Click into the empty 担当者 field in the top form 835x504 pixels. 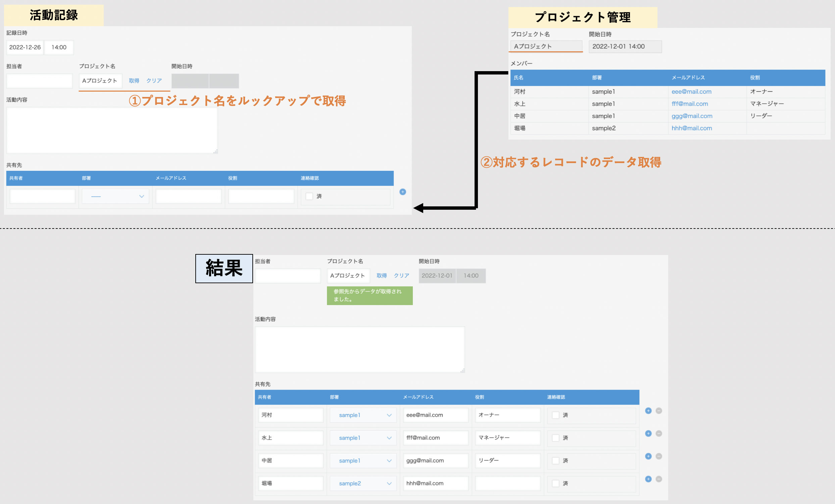click(39, 81)
